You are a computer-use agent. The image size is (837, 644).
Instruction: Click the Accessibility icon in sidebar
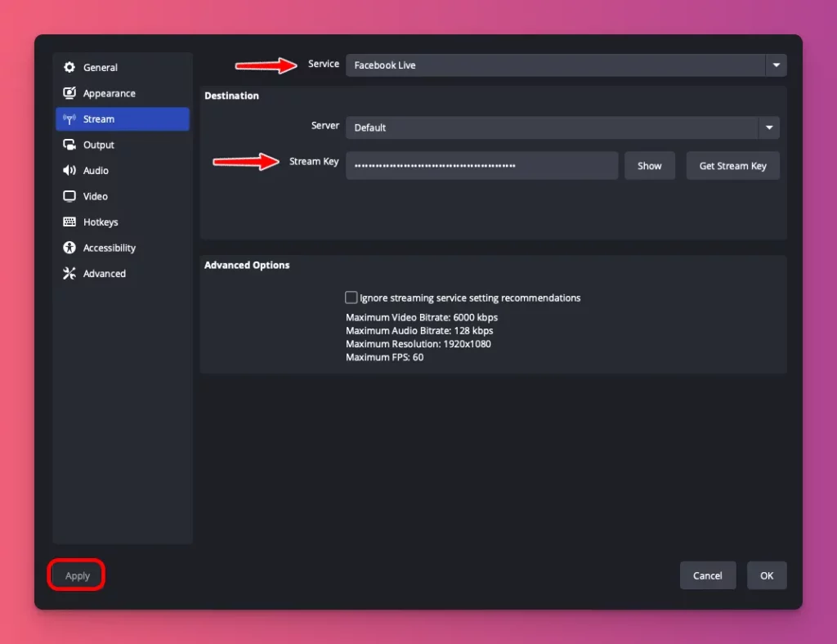pos(69,248)
